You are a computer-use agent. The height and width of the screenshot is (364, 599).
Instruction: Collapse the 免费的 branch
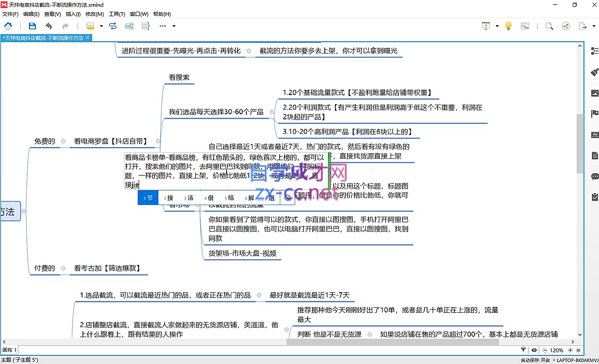63,141
